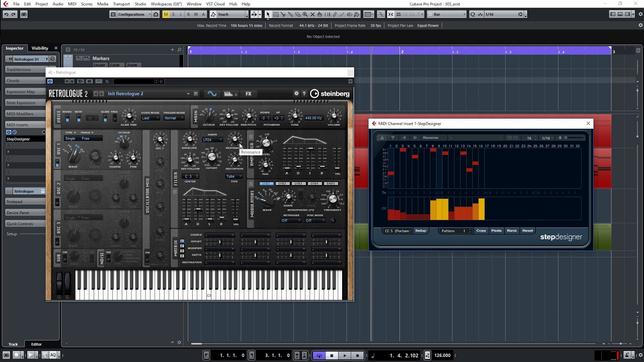Shift the StepDesigner pattern up one octave

coord(382,138)
